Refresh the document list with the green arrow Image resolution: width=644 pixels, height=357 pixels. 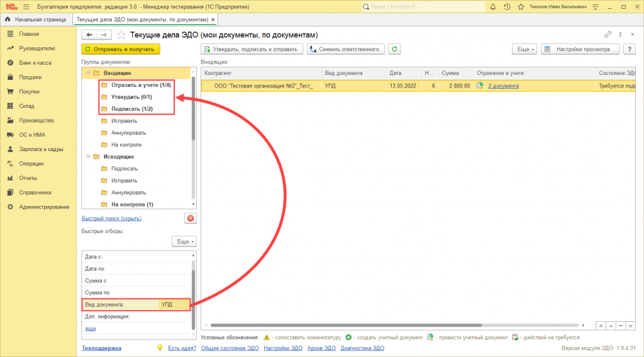(394, 49)
